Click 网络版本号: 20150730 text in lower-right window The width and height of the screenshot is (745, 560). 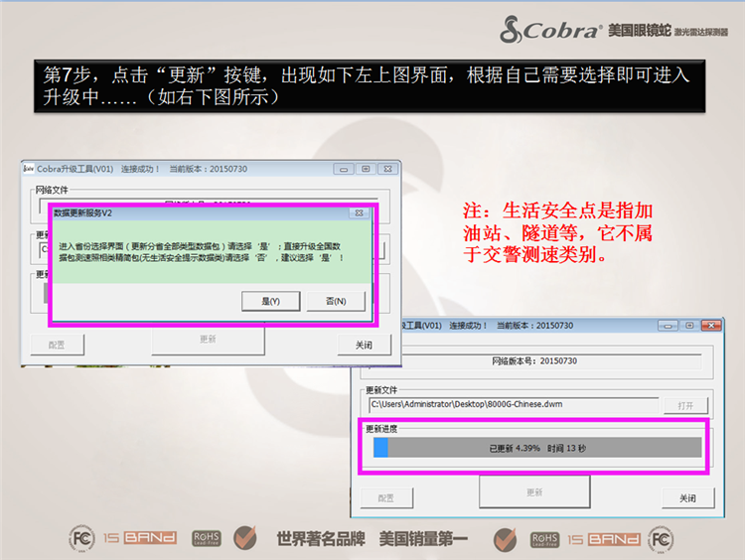(x=534, y=361)
